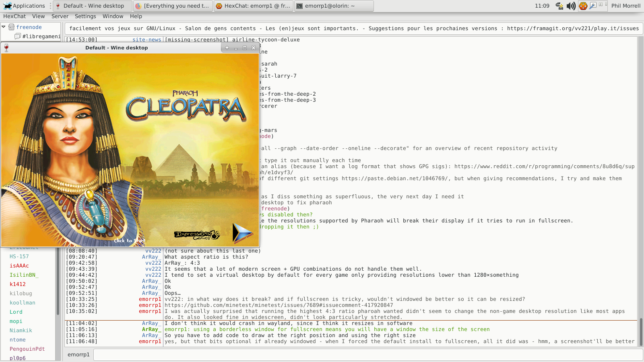The image size is (644, 362).
Task: Collapse the freenode server tree
Action: 4,27
